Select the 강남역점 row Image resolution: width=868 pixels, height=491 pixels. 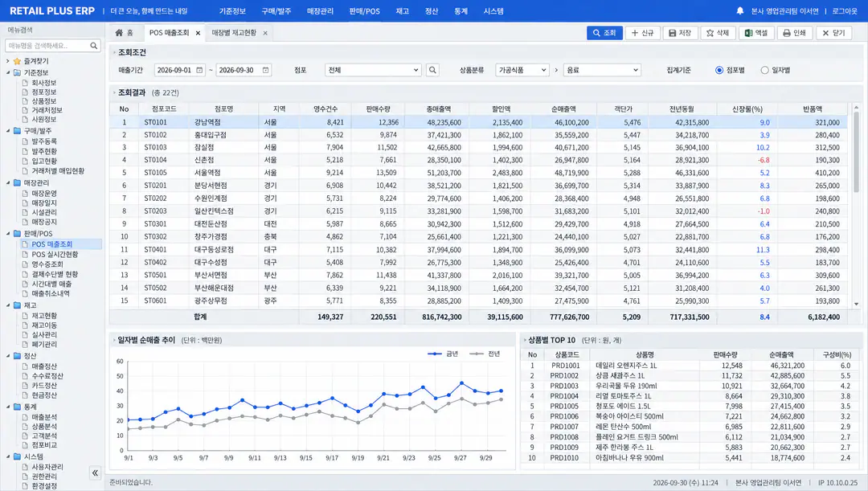click(478, 122)
